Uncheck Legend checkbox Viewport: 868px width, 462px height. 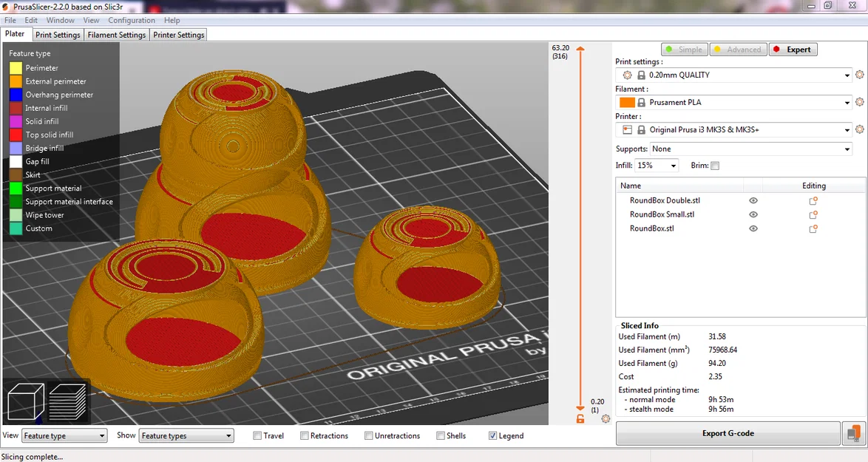pos(492,436)
